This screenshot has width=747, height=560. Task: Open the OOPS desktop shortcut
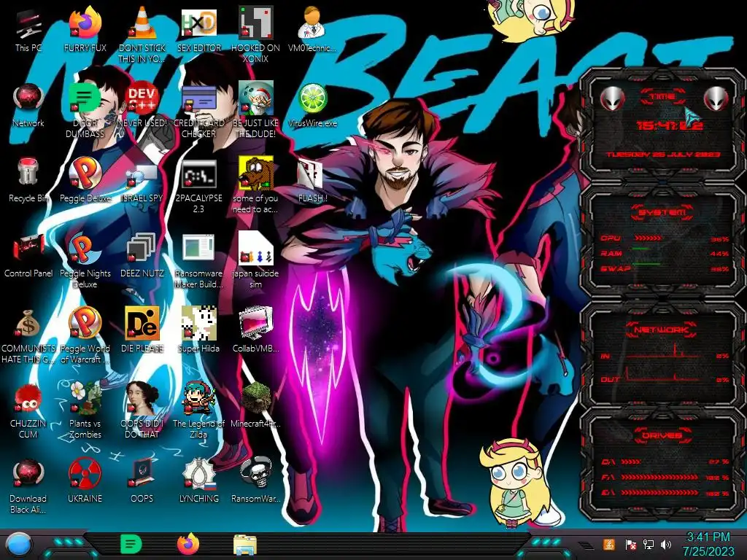point(142,481)
